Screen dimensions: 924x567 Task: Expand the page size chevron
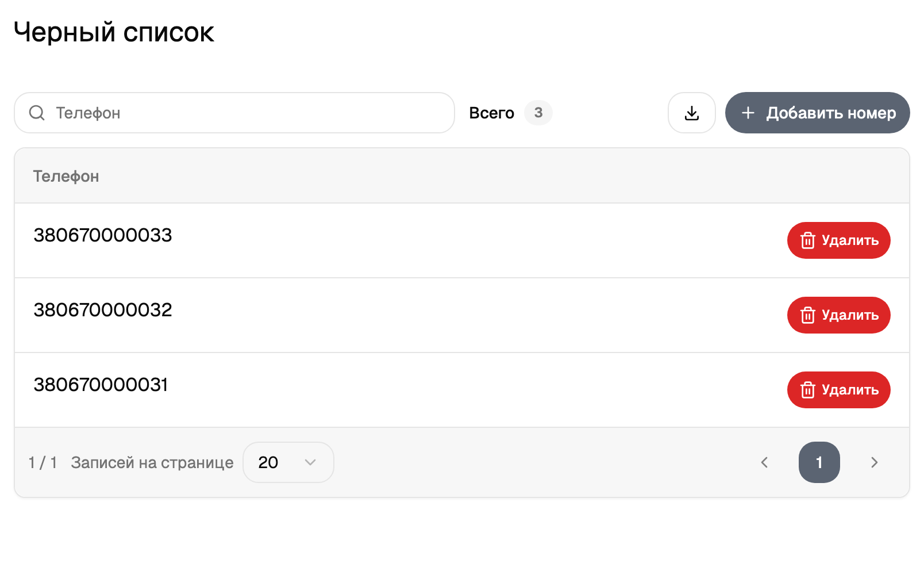click(x=310, y=462)
